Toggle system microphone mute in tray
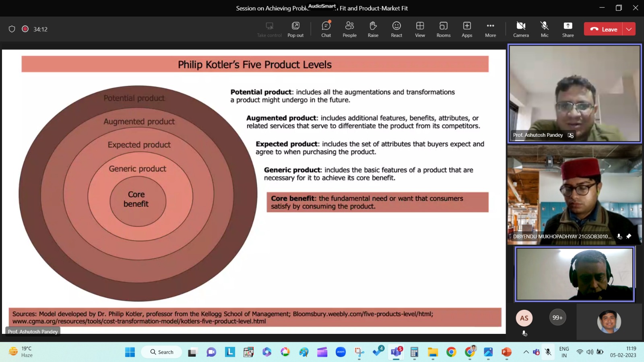This screenshot has width=644, height=362. coord(548,352)
